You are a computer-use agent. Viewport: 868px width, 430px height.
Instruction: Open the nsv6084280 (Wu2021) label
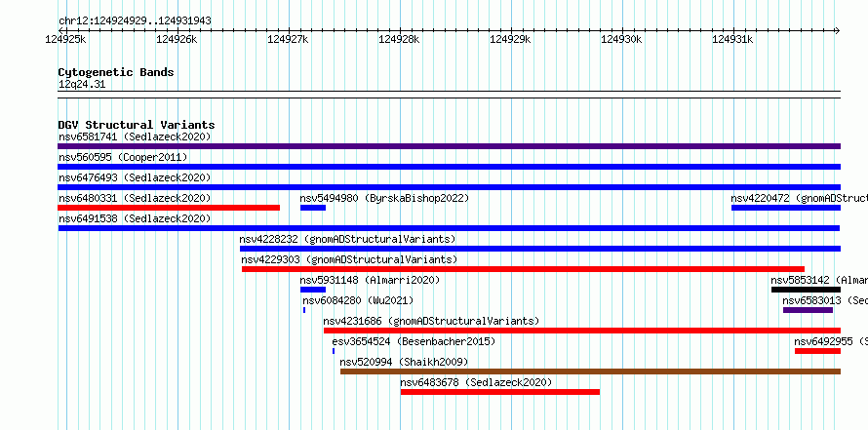tap(358, 300)
